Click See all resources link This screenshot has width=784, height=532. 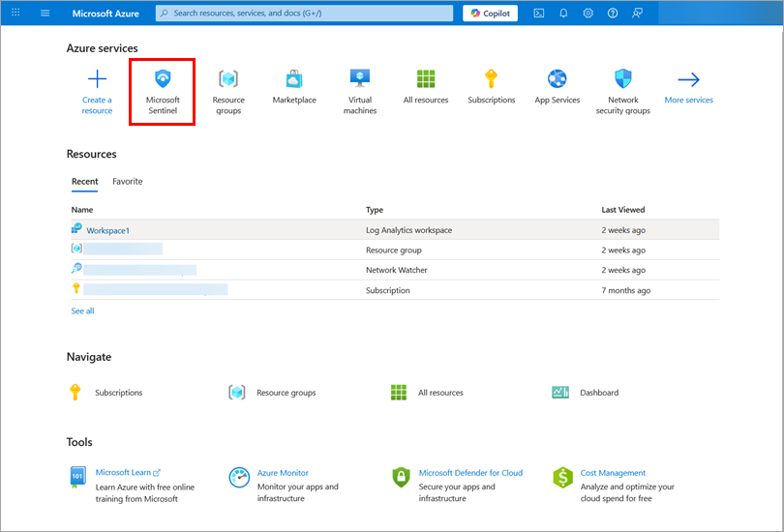(82, 310)
